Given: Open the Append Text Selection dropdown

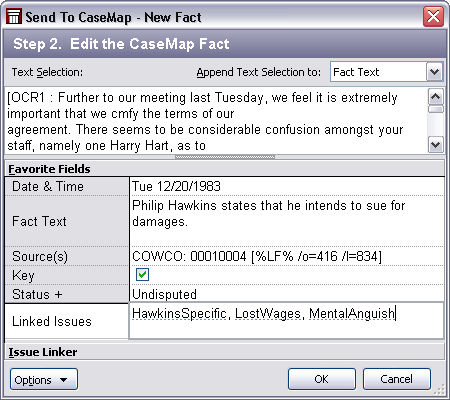Looking at the screenshot, I should (434, 72).
